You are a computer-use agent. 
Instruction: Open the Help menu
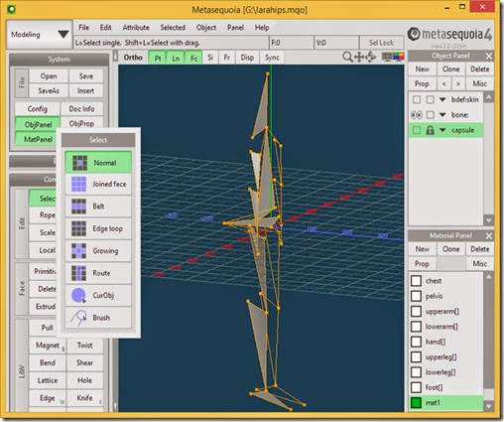[x=262, y=28]
